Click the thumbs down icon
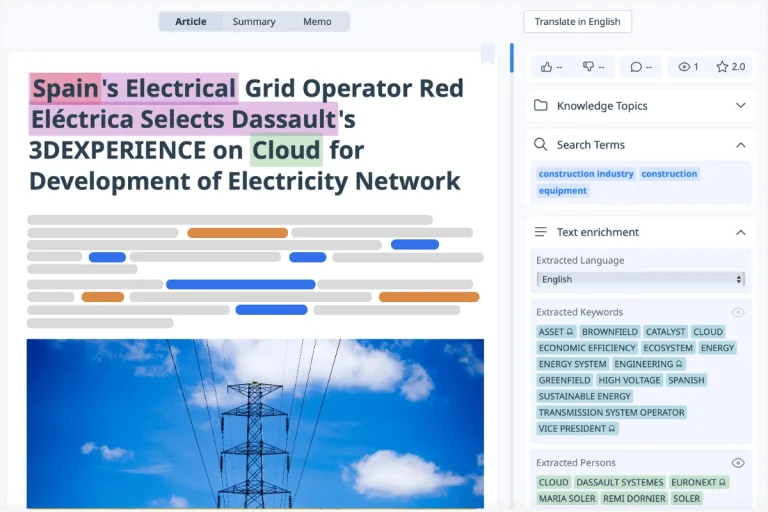 pos(588,67)
